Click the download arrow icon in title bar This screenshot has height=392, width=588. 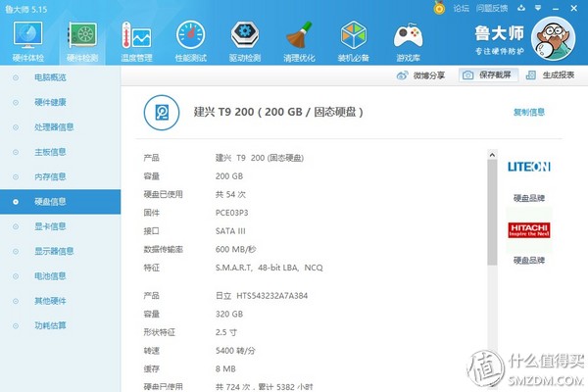(521, 8)
